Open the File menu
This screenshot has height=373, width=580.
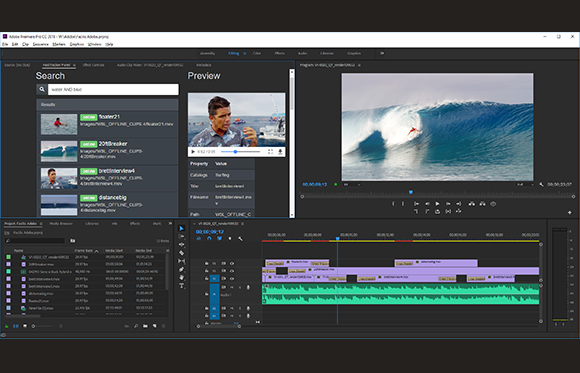click(x=5, y=44)
